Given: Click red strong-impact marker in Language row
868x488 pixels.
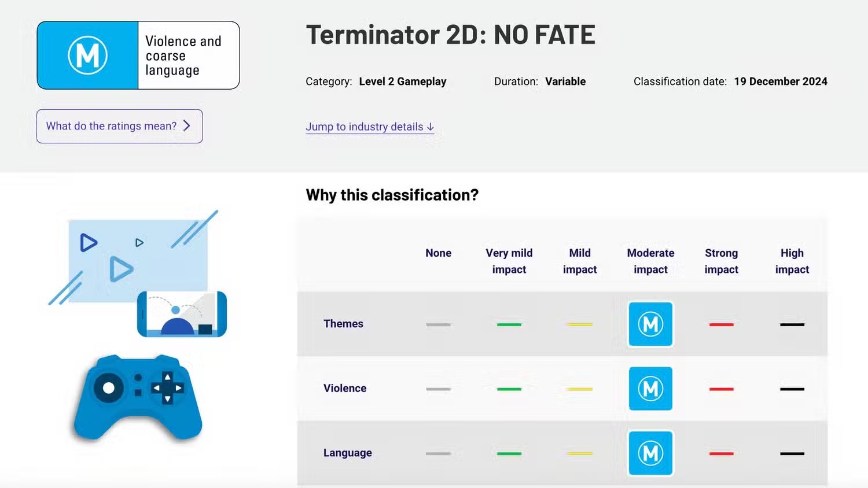Looking at the screenshot, I should [722, 453].
